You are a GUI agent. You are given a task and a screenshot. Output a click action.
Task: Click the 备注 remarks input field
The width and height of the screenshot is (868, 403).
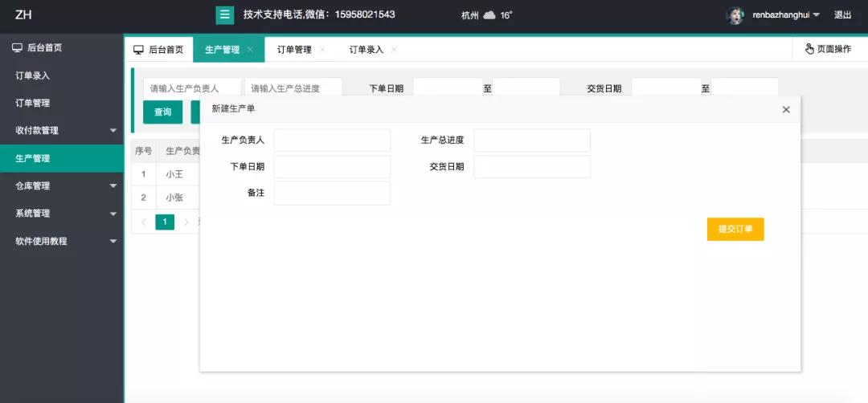[x=332, y=193]
